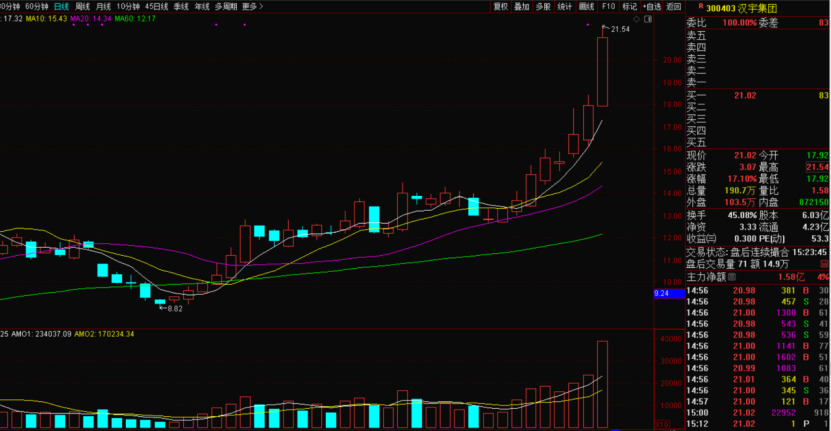Click the 现价 21.02 value
The width and height of the screenshot is (831, 431).
[745, 155]
